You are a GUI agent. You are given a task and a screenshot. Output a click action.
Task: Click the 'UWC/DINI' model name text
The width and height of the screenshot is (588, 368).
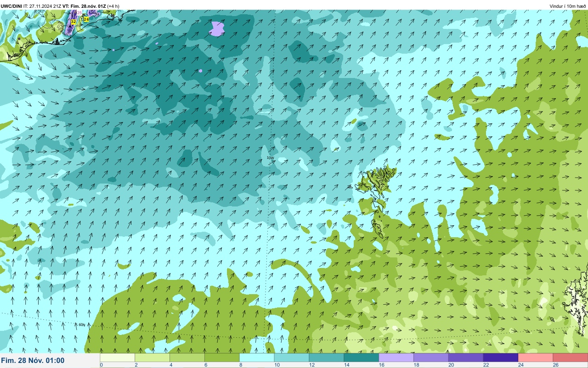click(11, 6)
